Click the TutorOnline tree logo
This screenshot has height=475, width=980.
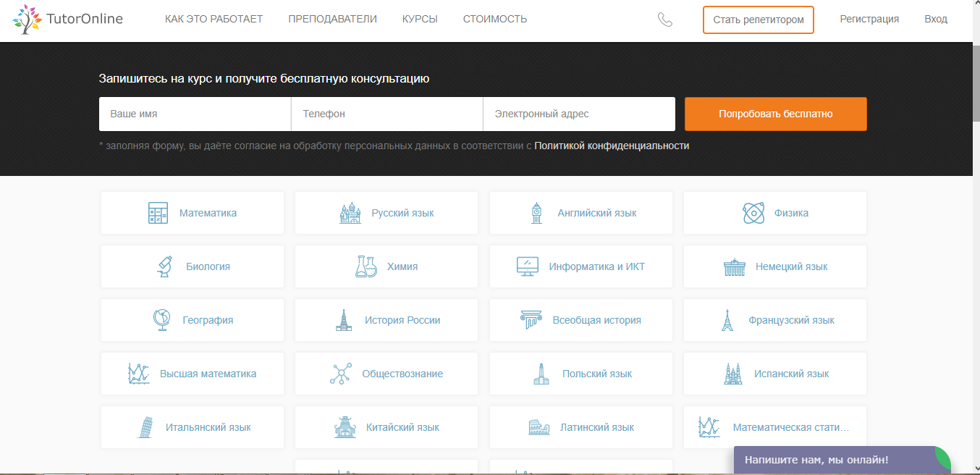pyautogui.click(x=28, y=20)
